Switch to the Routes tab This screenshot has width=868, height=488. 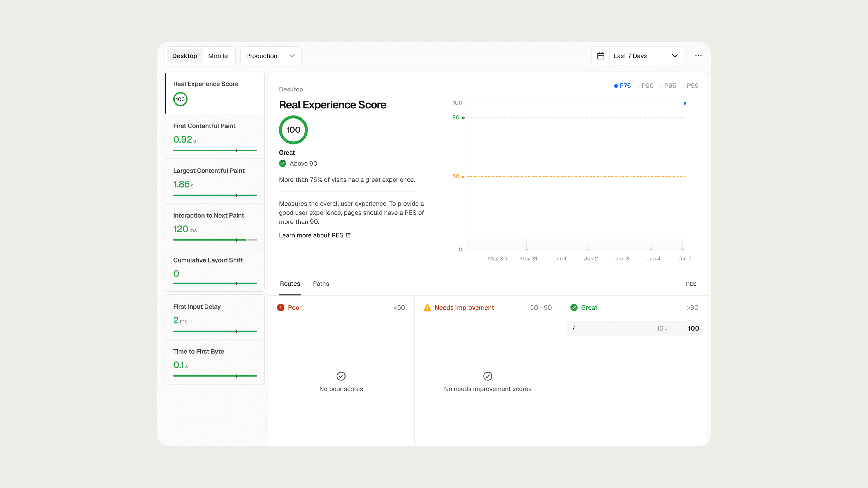pos(290,284)
